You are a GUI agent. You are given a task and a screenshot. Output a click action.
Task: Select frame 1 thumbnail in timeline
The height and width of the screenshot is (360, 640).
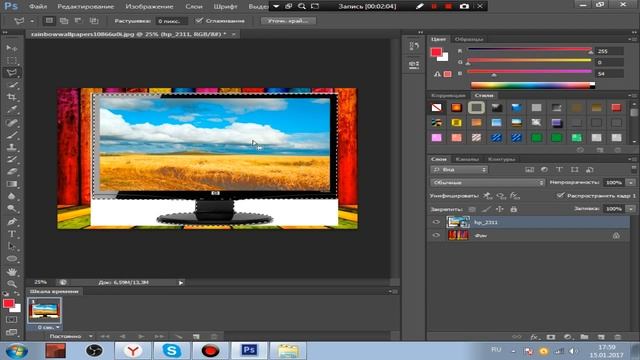pos(44,311)
